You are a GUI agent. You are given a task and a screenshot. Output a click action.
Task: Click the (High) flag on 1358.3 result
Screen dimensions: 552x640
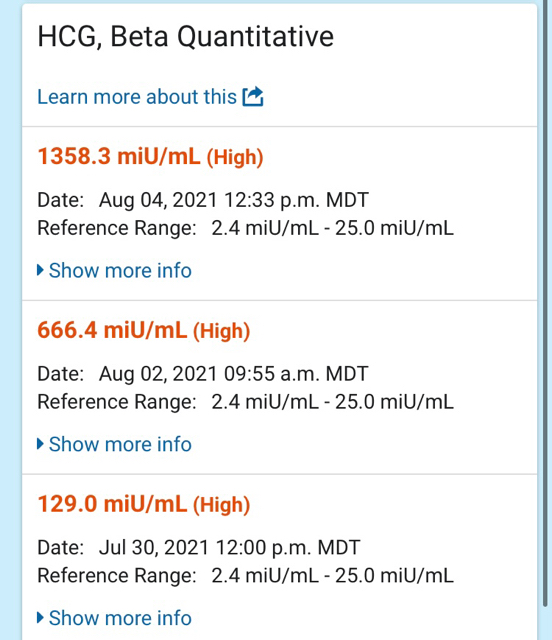[x=235, y=158]
